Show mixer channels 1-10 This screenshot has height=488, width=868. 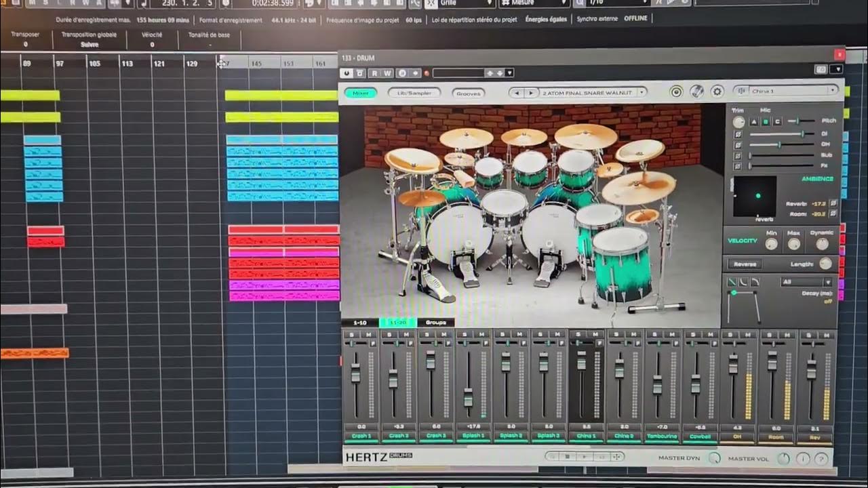pos(359,323)
